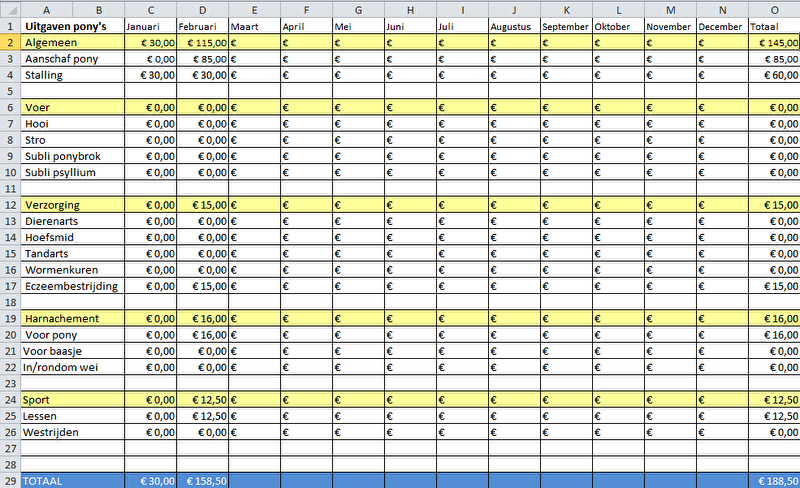
Task: Click the Westrijden row label
Action: click(x=51, y=432)
